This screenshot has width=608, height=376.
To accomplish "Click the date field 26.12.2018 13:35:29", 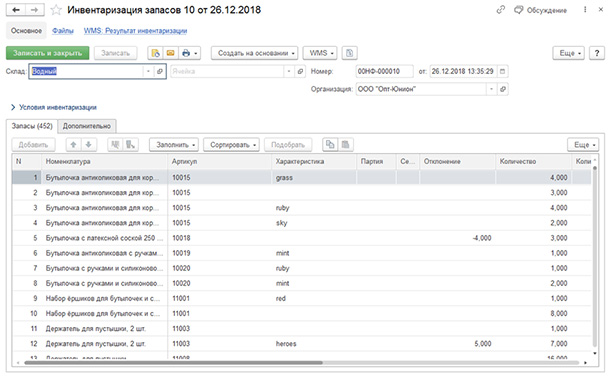I will click(x=463, y=71).
